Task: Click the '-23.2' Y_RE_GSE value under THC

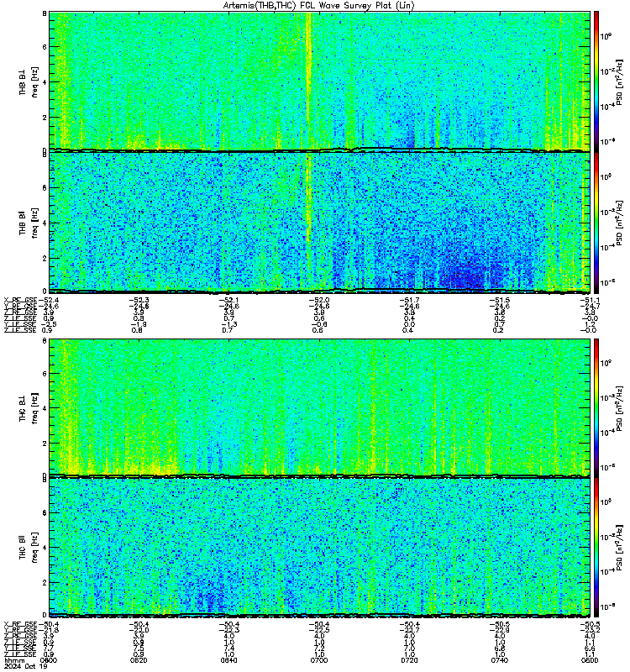Action: tap(590, 630)
